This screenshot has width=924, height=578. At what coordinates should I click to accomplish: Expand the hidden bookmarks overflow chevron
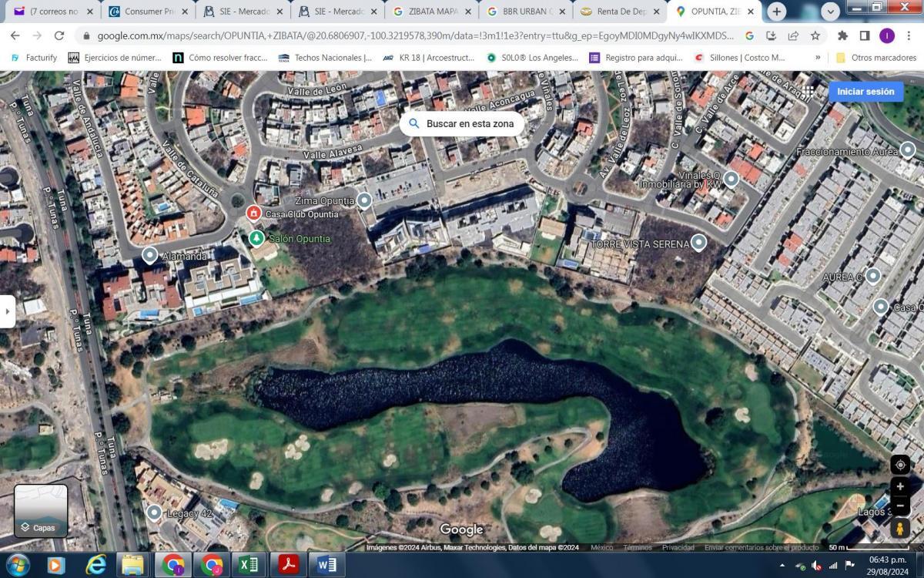tap(818, 58)
